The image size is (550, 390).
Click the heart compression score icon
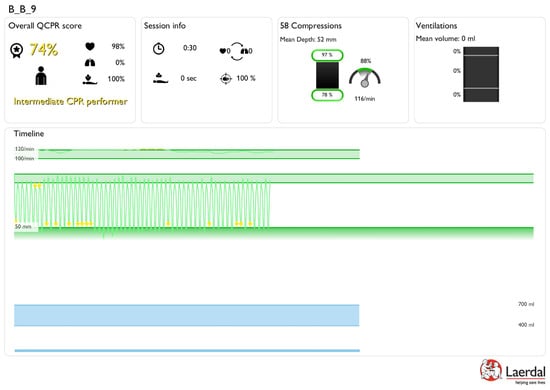(x=90, y=46)
